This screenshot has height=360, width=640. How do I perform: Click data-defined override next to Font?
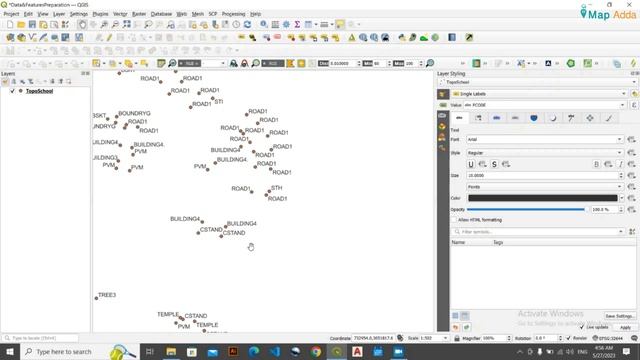(631, 140)
